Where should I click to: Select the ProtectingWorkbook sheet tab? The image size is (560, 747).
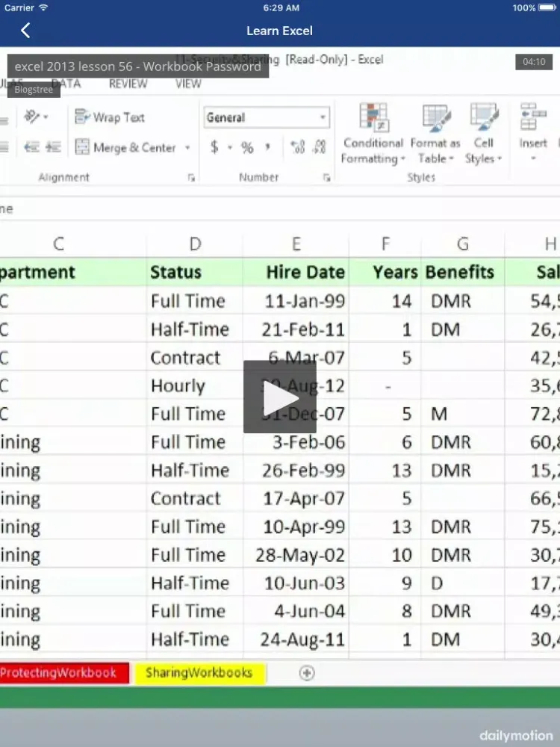(64, 673)
